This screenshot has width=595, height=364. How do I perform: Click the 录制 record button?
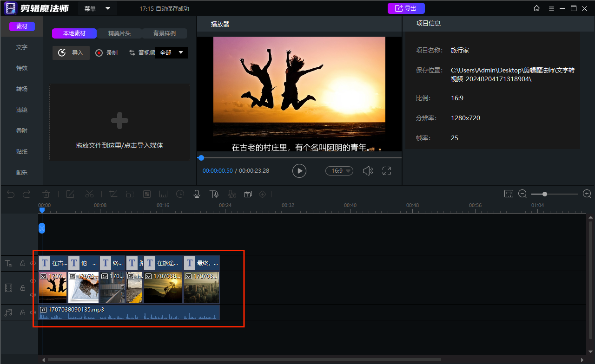tap(106, 53)
